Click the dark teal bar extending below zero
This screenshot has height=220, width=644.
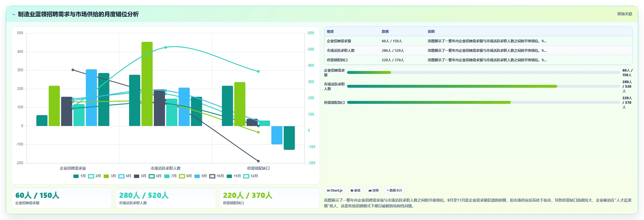pos(289,138)
